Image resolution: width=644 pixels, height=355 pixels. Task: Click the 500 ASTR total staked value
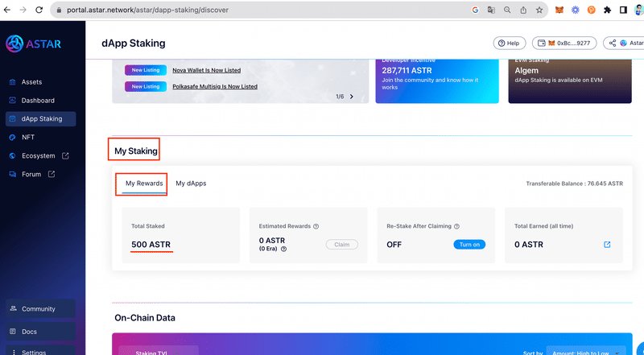(x=151, y=245)
